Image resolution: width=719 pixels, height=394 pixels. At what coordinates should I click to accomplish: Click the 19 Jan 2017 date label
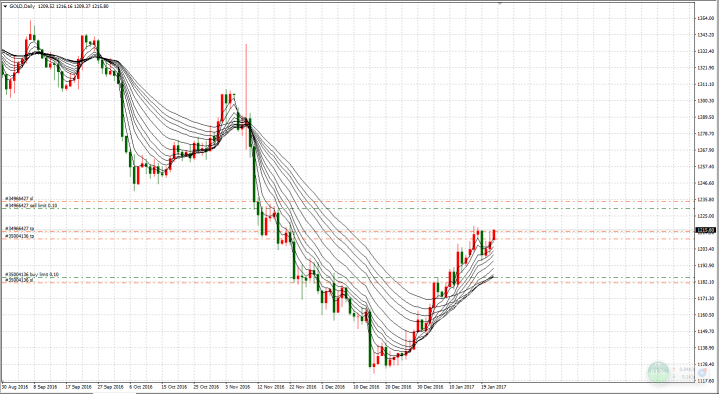[494, 387]
